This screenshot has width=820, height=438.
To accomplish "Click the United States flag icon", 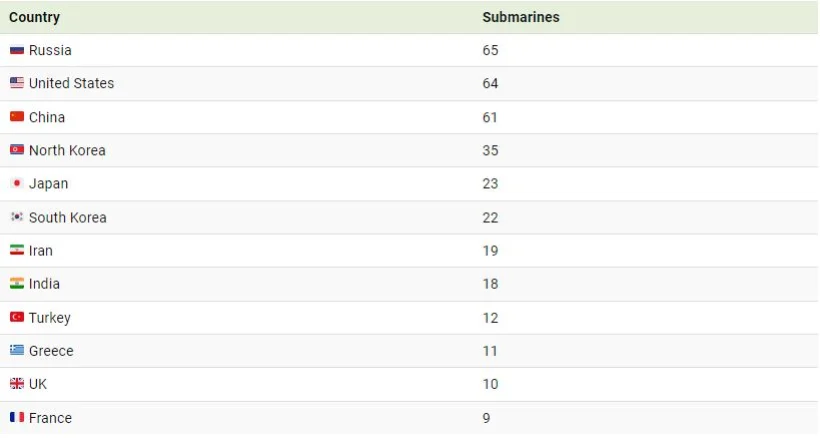I will pyautogui.click(x=17, y=84).
